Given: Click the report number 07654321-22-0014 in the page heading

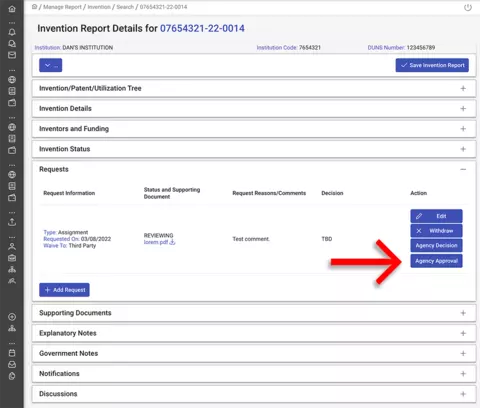Looking at the screenshot, I should pyautogui.click(x=202, y=28).
